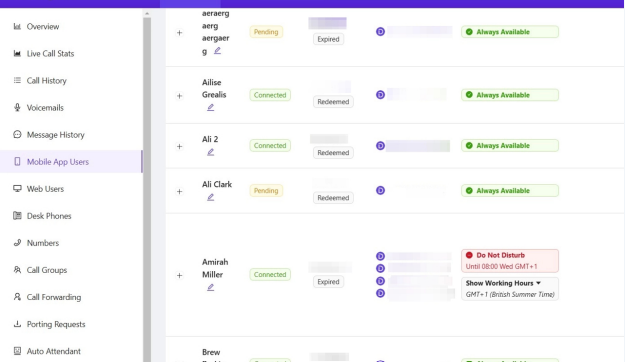Click Connected status of Ailise Grealis
The height and width of the screenshot is (362, 625).
(270, 95)
